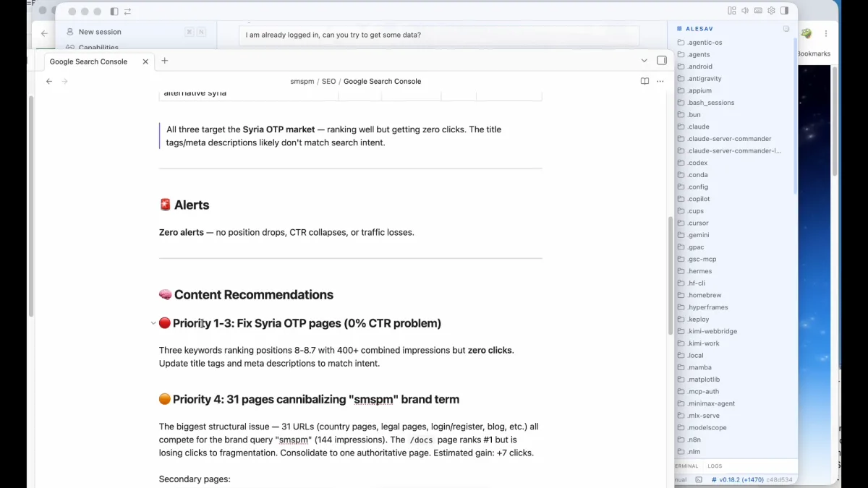The image size is (868, 488).
Task: Open the .claude-server-commander folder
Action: 728,139
